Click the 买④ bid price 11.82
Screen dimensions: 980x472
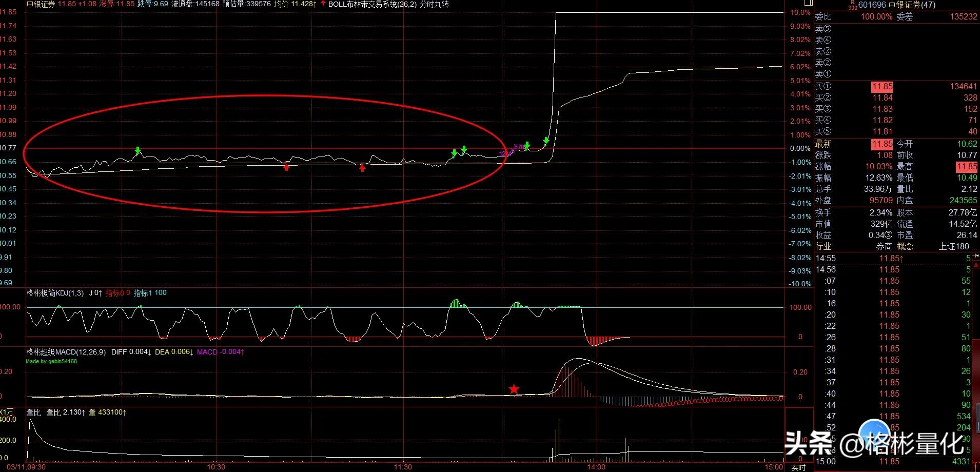point(883,120)
